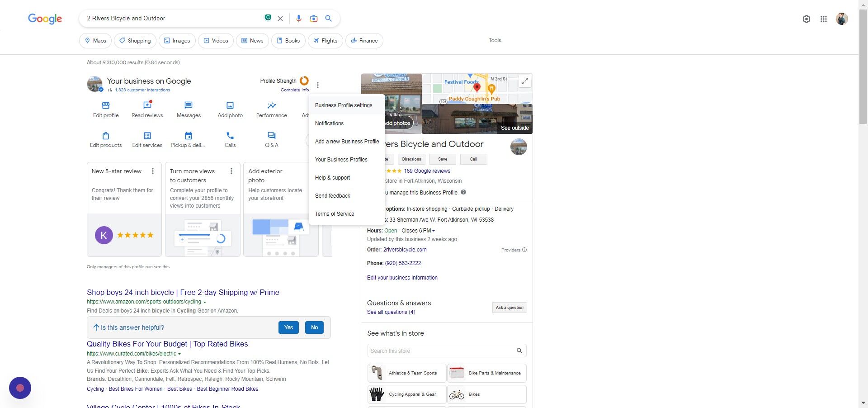Open Pickup & delivery settings
The image size is (868, 408).
tap(188, 140)
